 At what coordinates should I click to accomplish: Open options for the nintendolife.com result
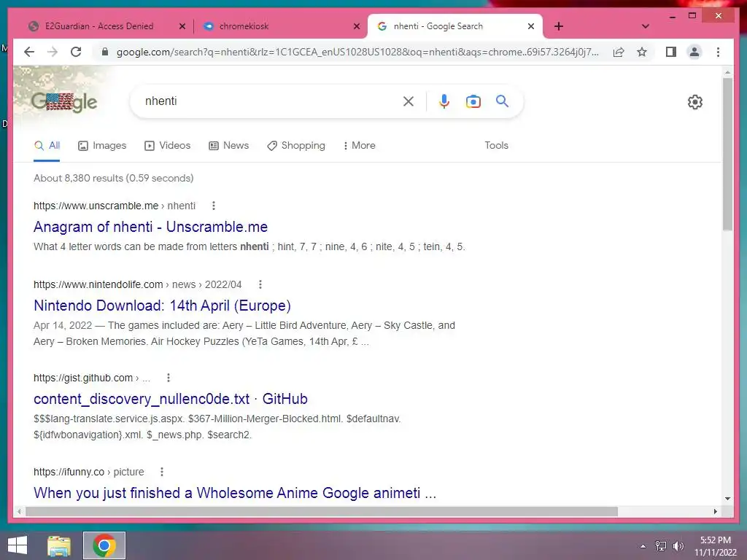(x=260, y=284)
